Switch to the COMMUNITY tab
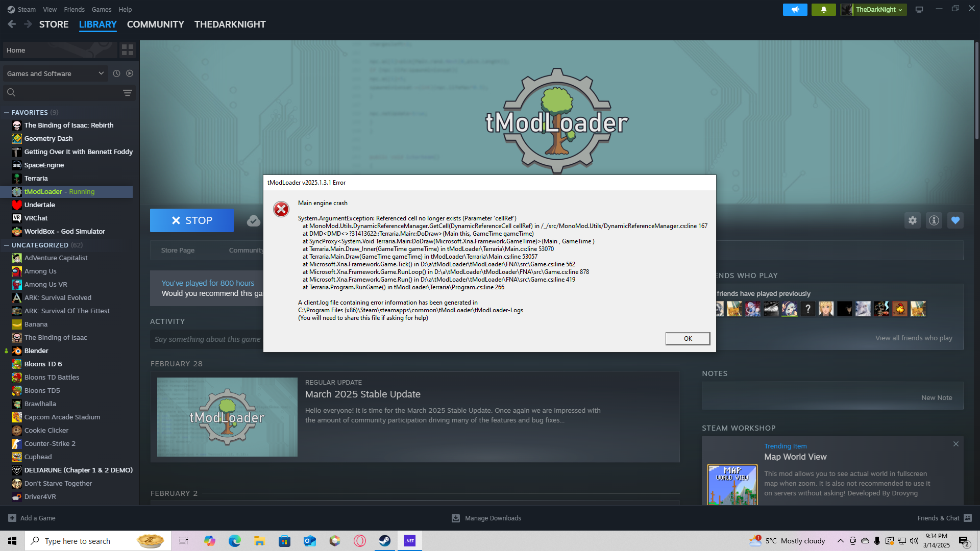The width and height of the screenshot is (980, 551). pyautogui.click(x=155, y=24)
